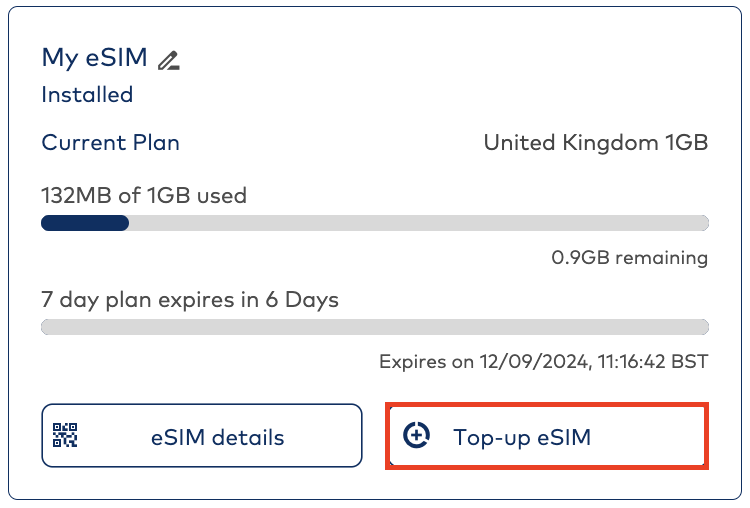Viewport: 750px width, 508px height.
Task: Click the Current Plan label
Action: (110, 143)
